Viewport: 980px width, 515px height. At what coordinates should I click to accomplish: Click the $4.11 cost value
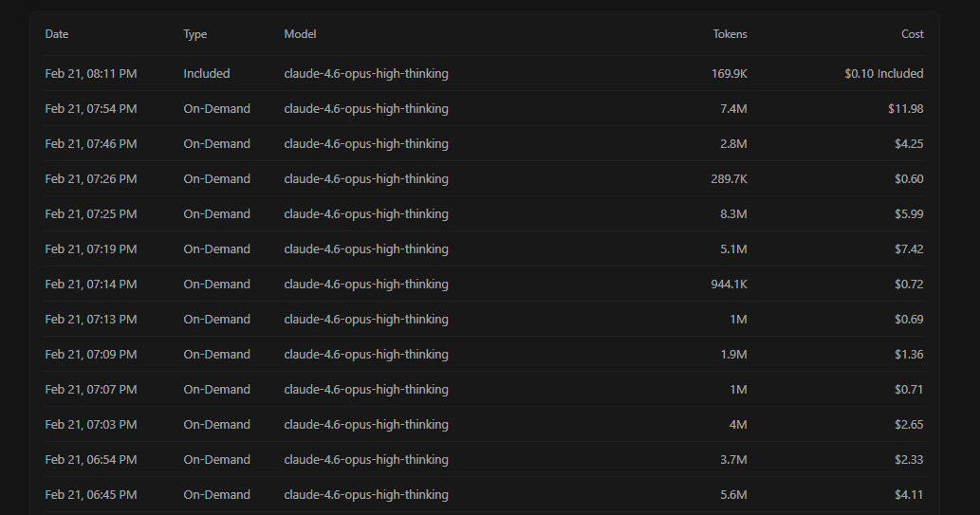(x=909, y=494)
